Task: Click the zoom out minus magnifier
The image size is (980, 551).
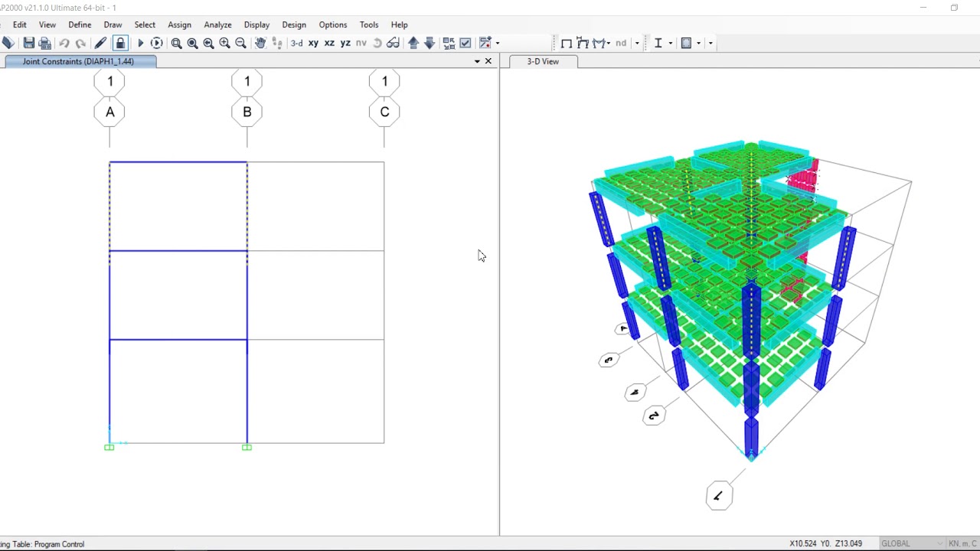Action: (240, 43)
